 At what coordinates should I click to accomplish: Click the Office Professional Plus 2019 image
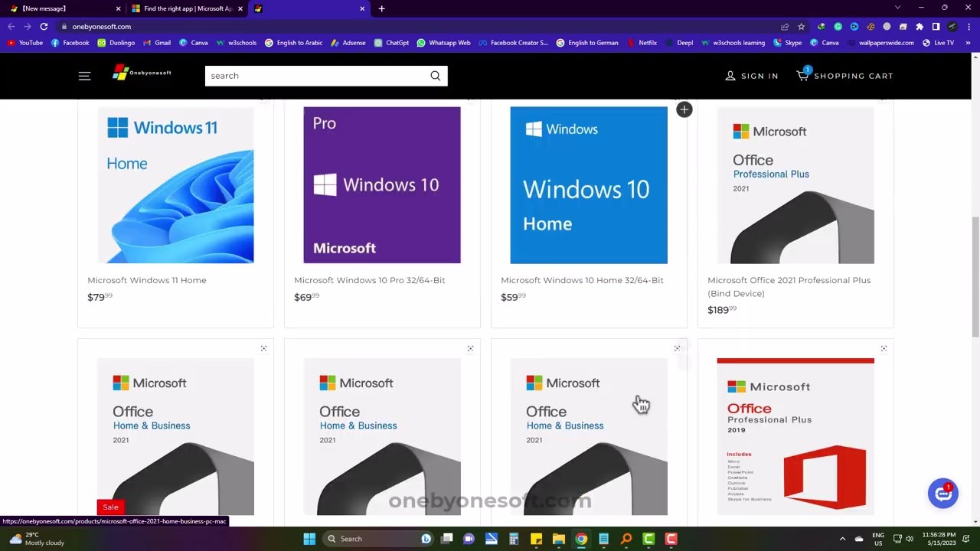tap(795, 436)
